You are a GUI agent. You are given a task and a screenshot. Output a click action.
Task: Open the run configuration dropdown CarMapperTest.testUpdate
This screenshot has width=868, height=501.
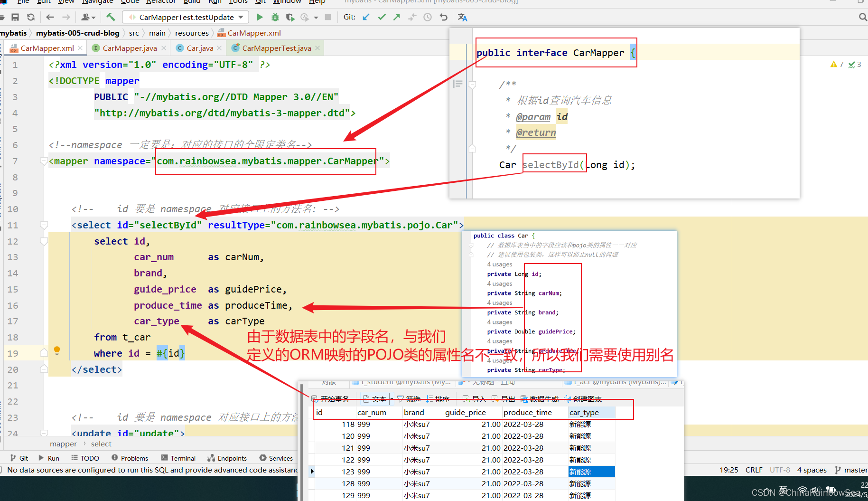tap(186, 17)
